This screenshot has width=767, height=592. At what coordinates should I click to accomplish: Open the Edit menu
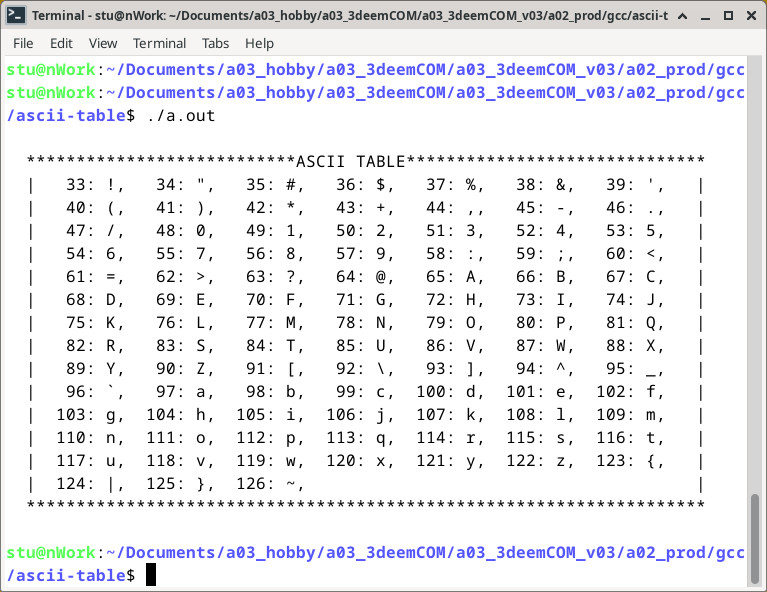tap(61, 43)
